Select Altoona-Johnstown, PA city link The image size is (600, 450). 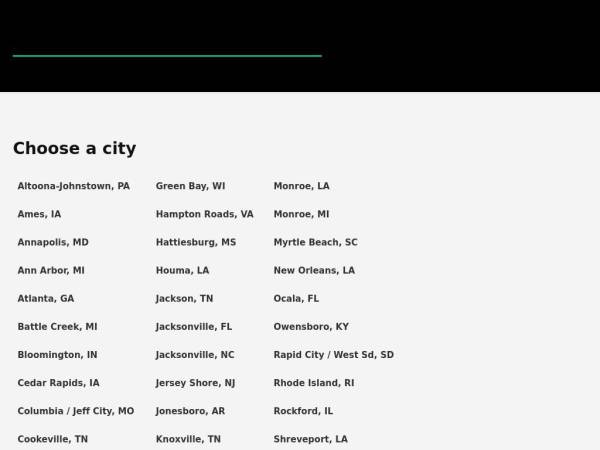point(73,186)
